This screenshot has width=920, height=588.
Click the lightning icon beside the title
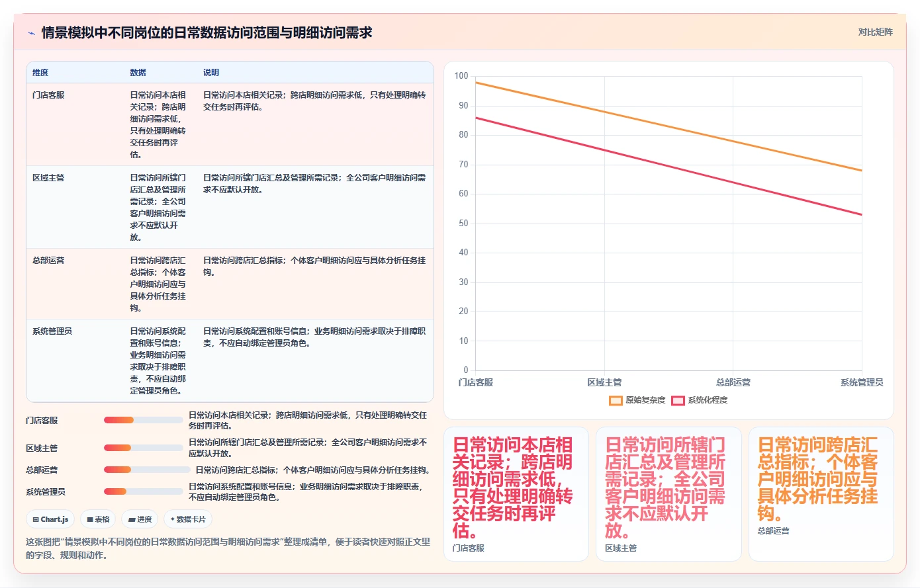[31, 32]
